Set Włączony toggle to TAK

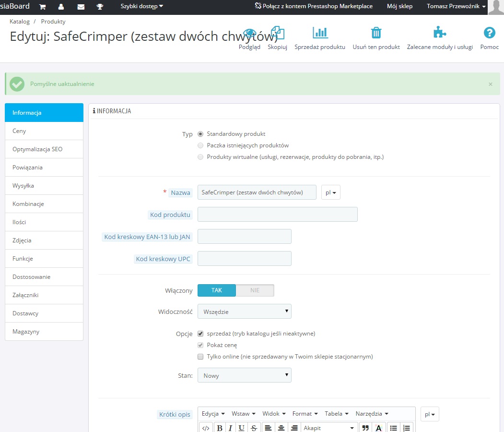pos(217,290)
